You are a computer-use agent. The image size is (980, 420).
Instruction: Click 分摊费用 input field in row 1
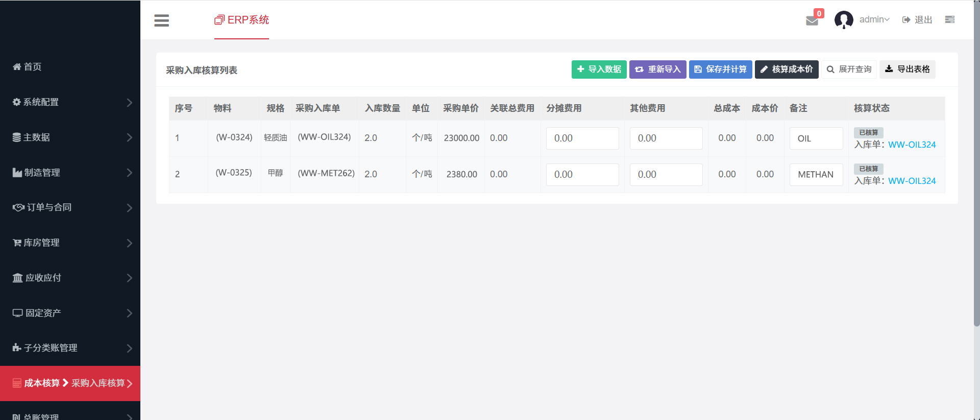[582, 138]
